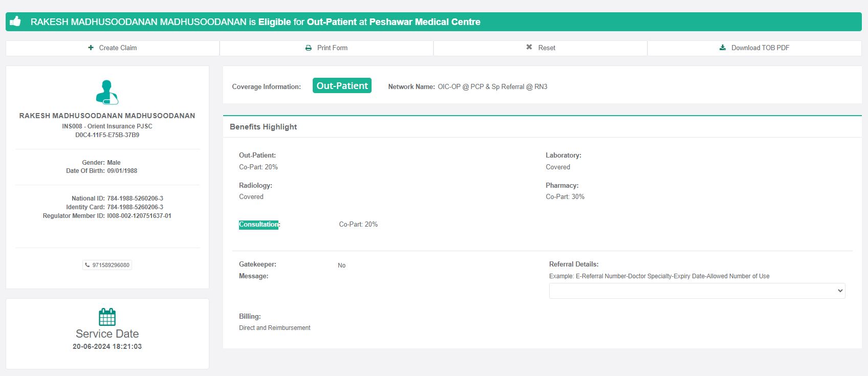Click the network name OIC-OP text

(x=492, y=87)
